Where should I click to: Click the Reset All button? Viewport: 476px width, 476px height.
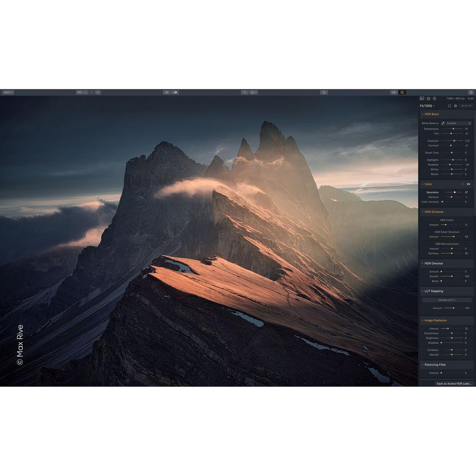[466, 106]
